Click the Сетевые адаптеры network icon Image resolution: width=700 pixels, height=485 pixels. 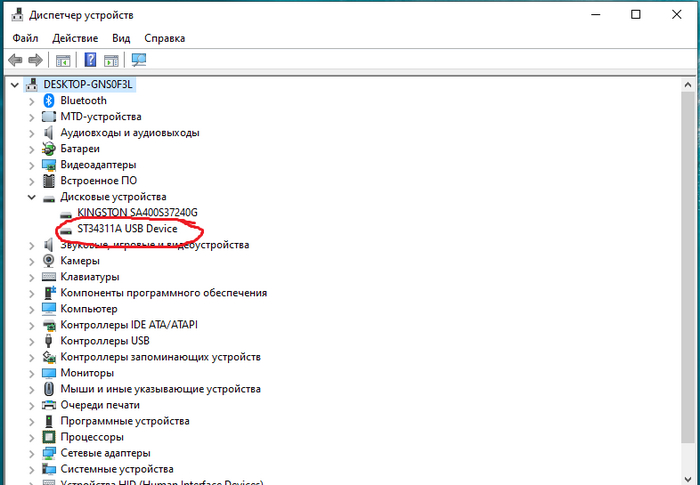(x=49, y=453)
